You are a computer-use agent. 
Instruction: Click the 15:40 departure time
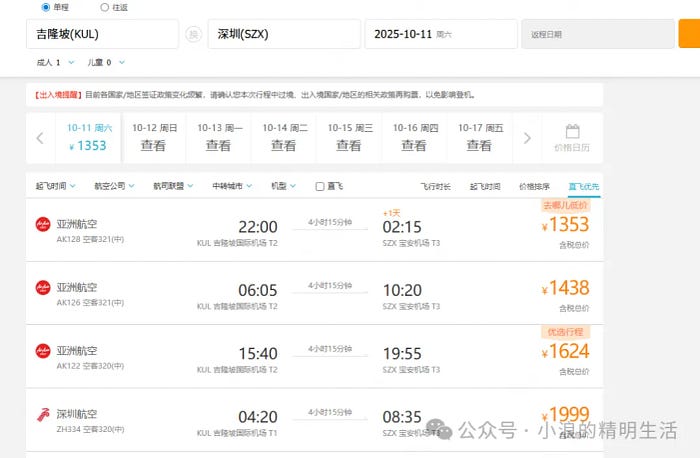coord(258,354)
